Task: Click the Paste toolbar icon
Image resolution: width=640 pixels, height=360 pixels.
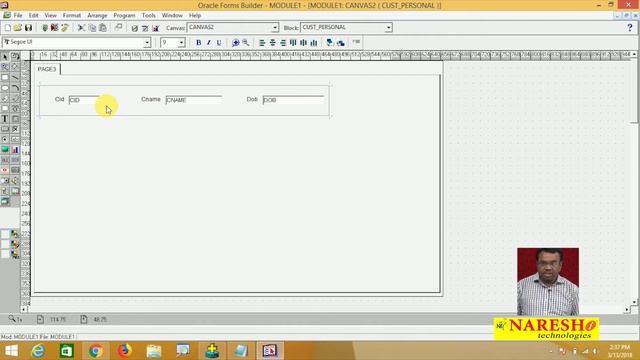Action: (103, 28)
